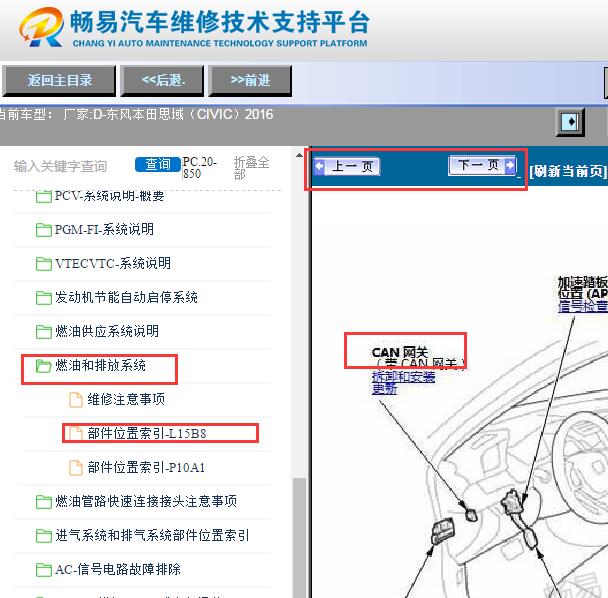Click the right arrow icon on 下一页

click(510, 165)
